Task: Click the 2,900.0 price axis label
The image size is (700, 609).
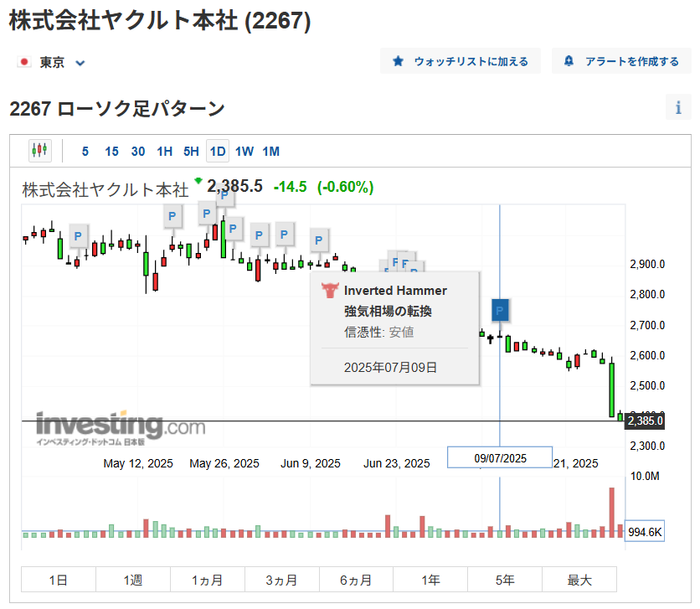Action: pos(647,265)
